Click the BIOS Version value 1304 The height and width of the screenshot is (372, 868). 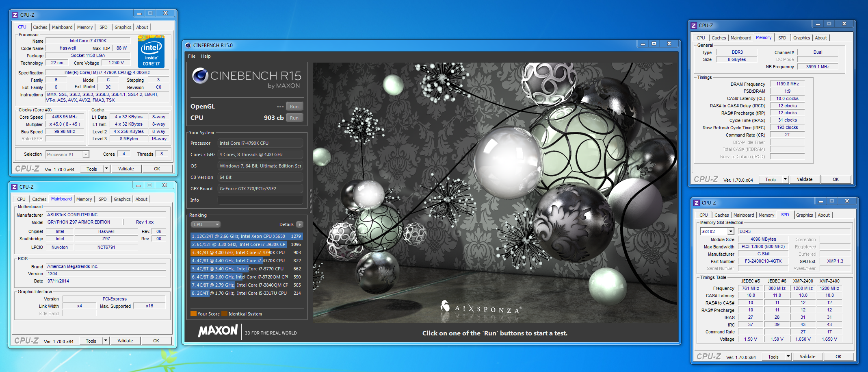[x=106, y=274]
